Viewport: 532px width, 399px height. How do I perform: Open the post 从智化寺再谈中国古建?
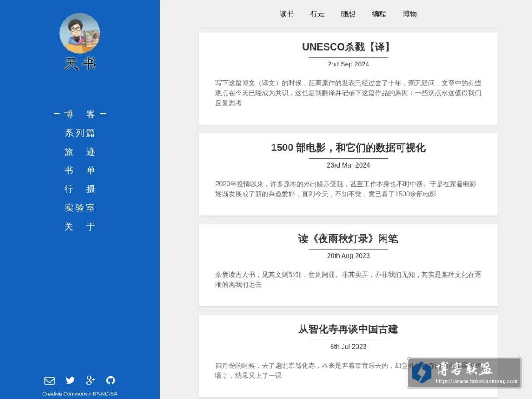(x=348, y=329)
